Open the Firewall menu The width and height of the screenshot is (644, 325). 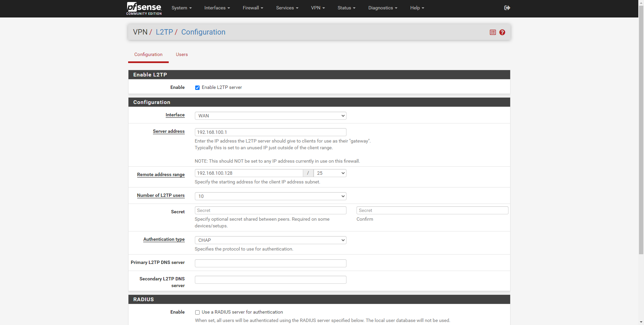(x=253, y=8)
